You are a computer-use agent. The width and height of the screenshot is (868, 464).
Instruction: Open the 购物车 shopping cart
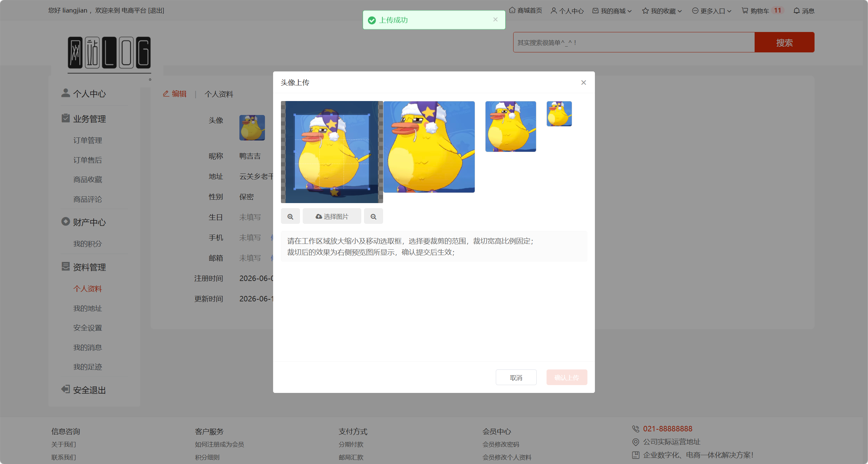pyautogui.click(x=755, y=11)
